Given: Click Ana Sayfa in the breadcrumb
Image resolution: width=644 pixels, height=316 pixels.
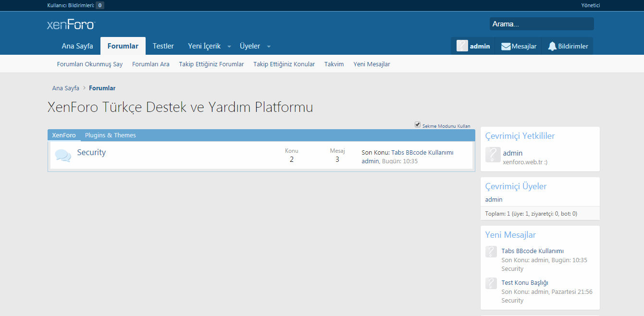Looking at the screenshot, I should [66, 88].
